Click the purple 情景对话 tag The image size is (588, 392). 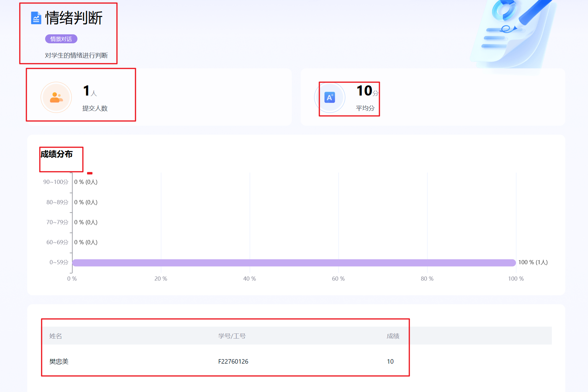(61, 39)
